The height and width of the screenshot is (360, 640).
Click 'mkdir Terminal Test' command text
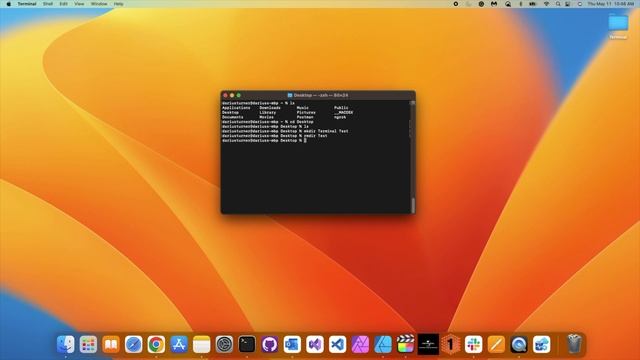pyautogui.click(x=326, y=131)
